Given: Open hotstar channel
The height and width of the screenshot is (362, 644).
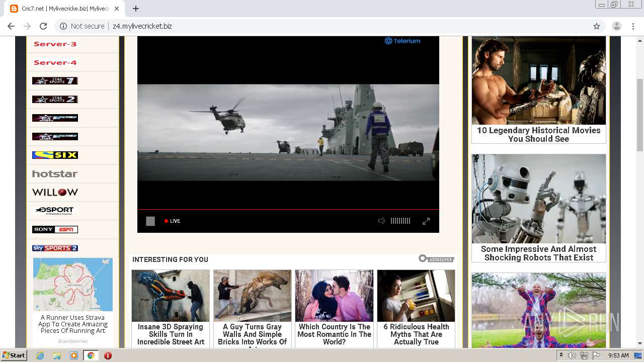Looking at the screenshot, I should tap(55, 174).
